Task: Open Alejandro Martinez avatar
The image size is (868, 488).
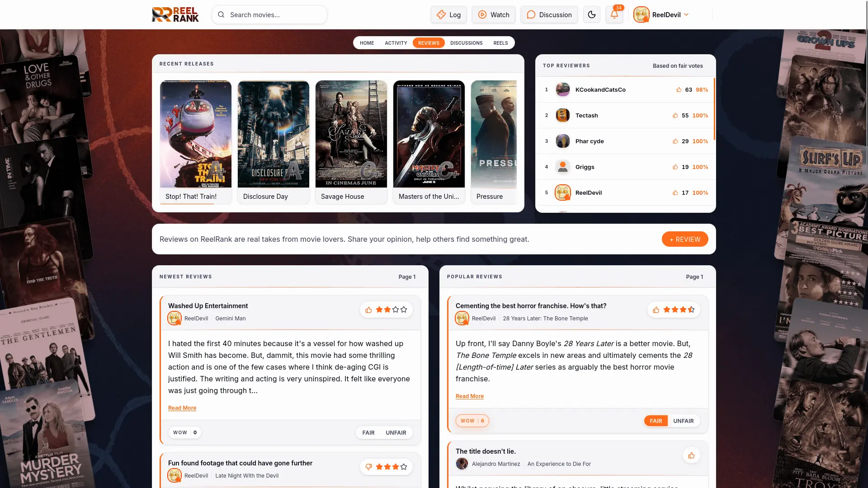Action: [462, 464]
